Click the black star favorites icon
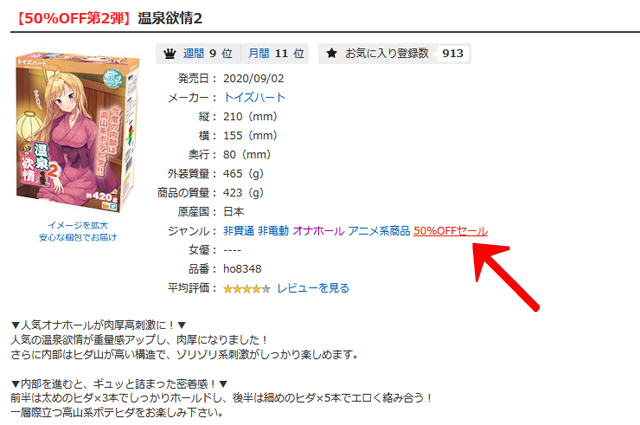 (332, 53)
